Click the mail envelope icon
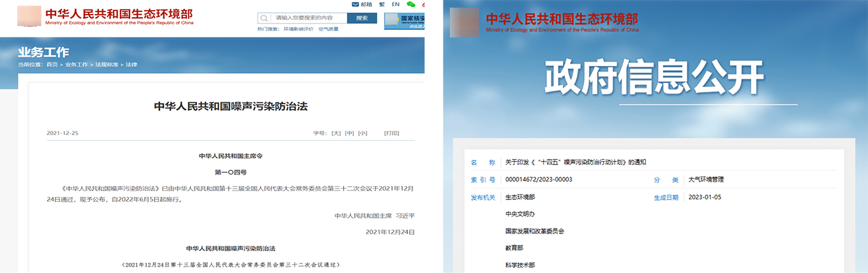868x273 pixels. [x=355, y=4]
